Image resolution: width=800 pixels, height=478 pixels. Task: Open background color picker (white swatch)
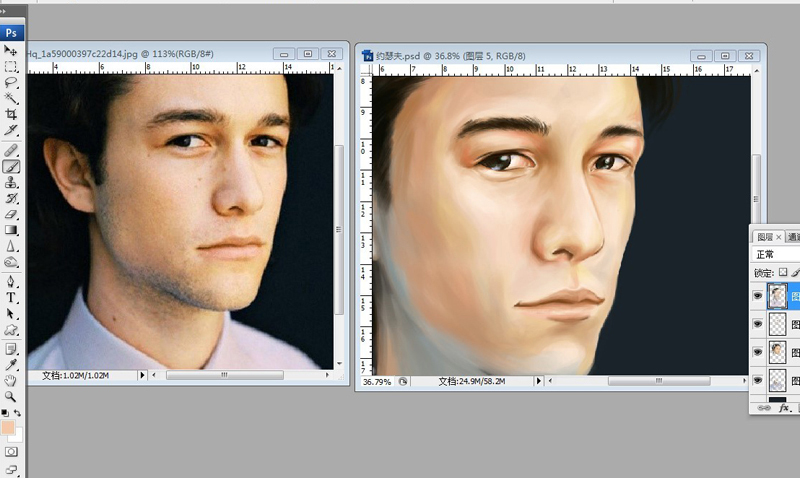click(x=18, y=436)
